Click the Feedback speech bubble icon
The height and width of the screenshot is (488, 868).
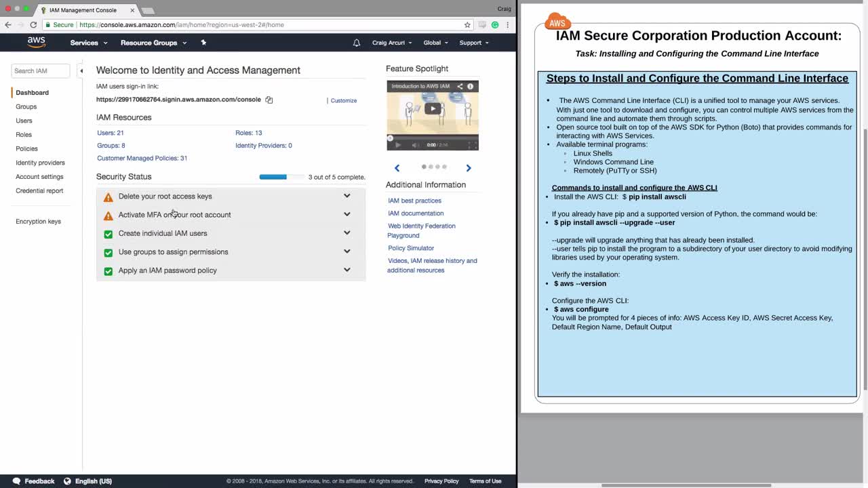click(x=17, y=481)
